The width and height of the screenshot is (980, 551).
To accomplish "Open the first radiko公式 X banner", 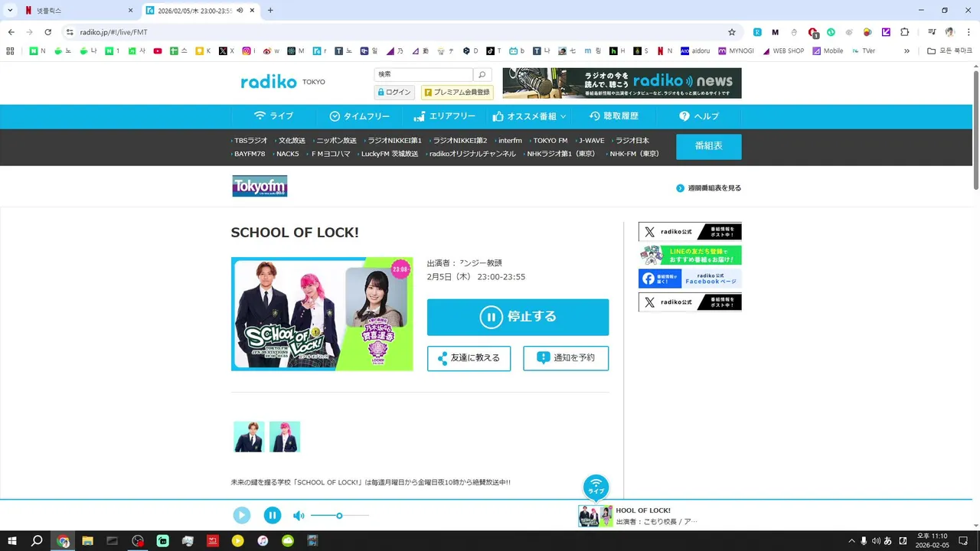I will [x=690, y=232].
